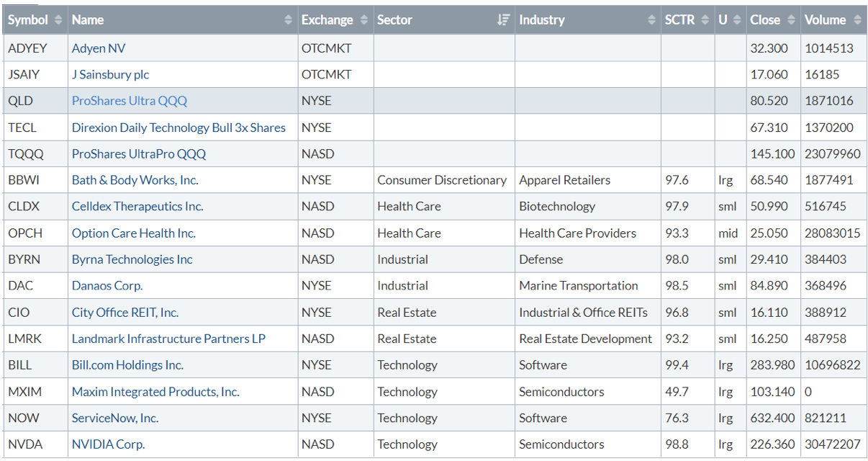Open the Adyen NV link
The width and height of the screenshot is (868, 461).
pyautogui.click(x=99, y=48)
